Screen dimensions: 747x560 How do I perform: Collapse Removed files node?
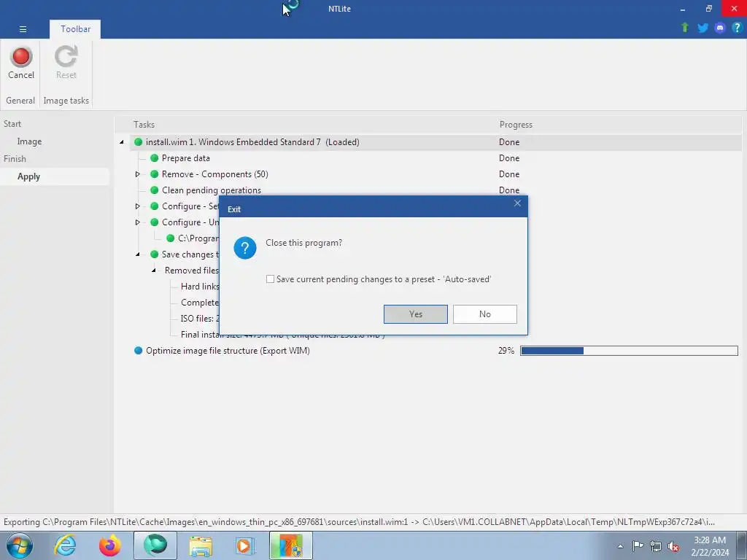pyautogui.click(x=154, y=271)
